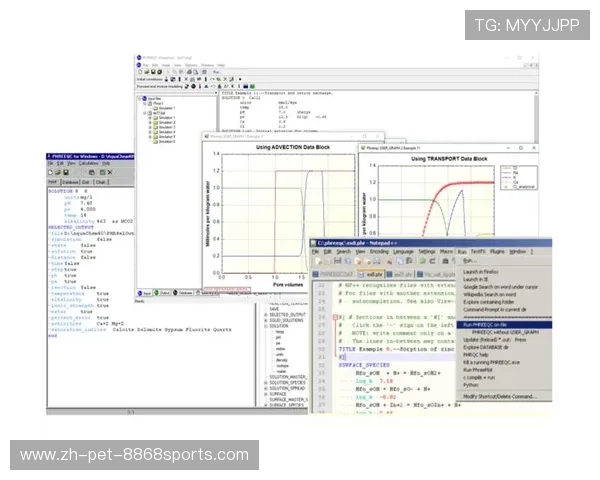The image size is (600, 480).
Task: Choose Python entry in Run menu
Action: click(471, 385)
